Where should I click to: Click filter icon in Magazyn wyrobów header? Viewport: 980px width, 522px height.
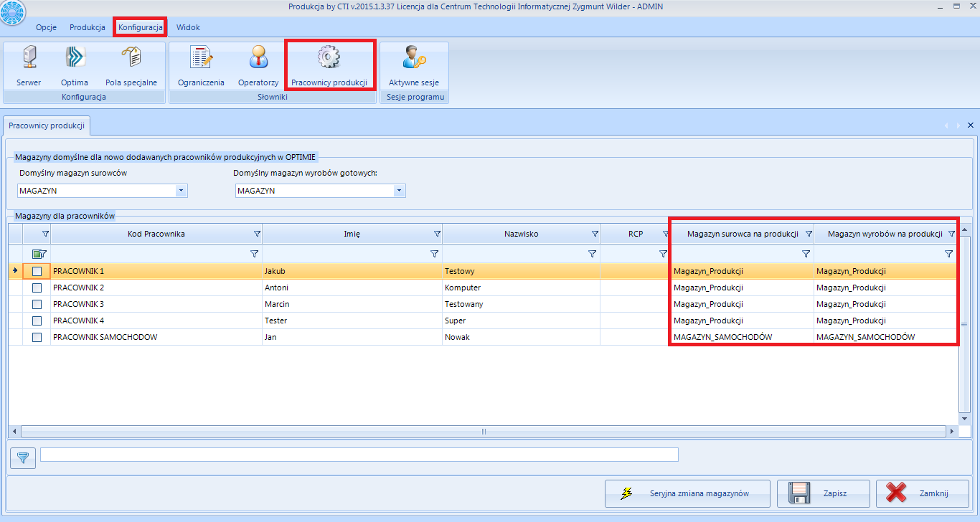[x=952, y=234]
